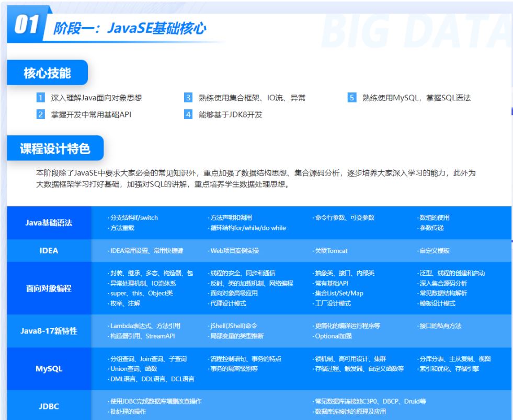Viewport: 513px width, 420px height.
Task: Click cell 事务的隔离级别等
Action: tap(233, 369)
